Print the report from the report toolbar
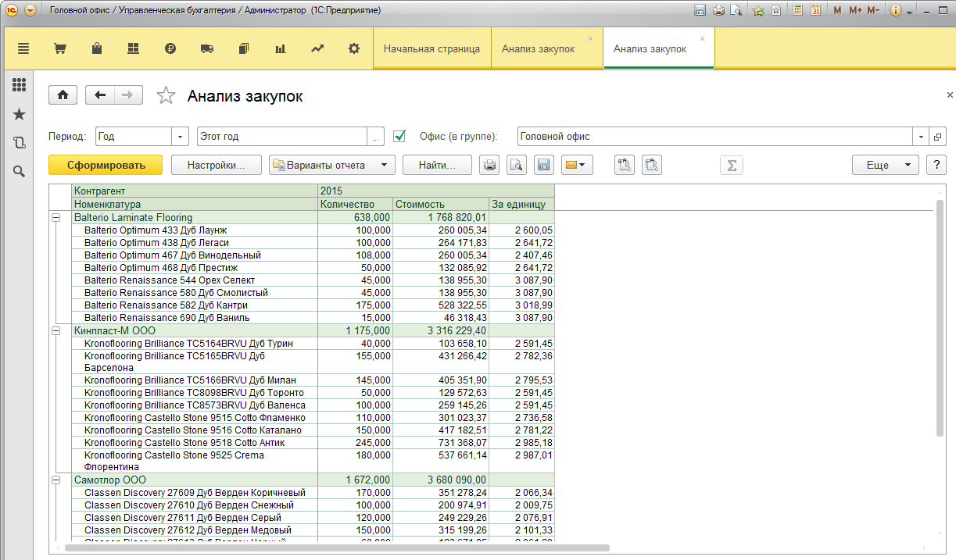Viewport: 956px width, 560px height. coord(489,165)
